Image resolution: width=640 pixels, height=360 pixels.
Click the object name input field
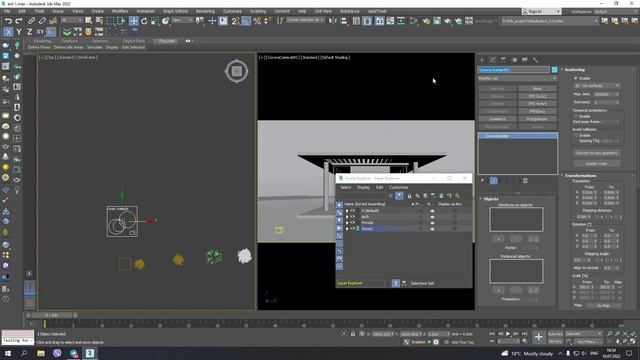[x=514, y=70]
